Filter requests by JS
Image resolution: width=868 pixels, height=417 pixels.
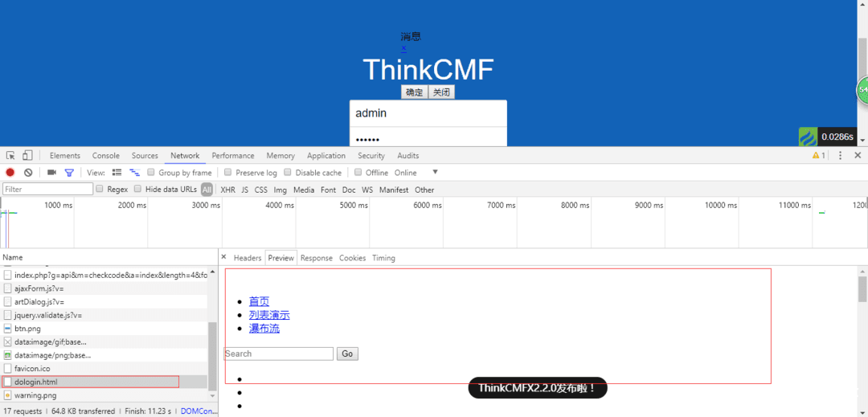244,190
